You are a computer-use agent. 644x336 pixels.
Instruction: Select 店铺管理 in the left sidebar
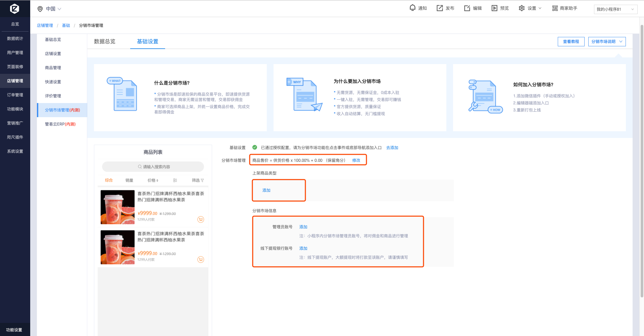15,81
